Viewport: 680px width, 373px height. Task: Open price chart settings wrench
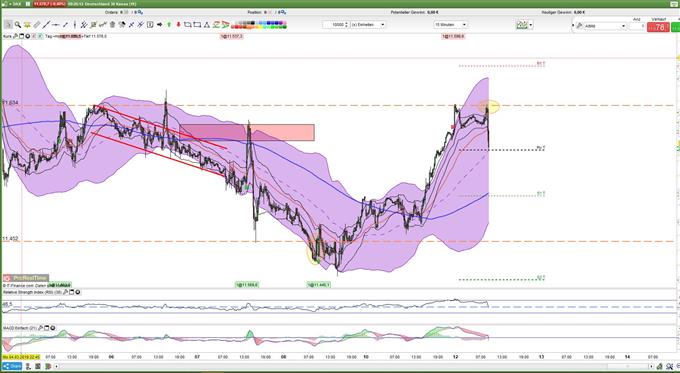click(16, 36)
